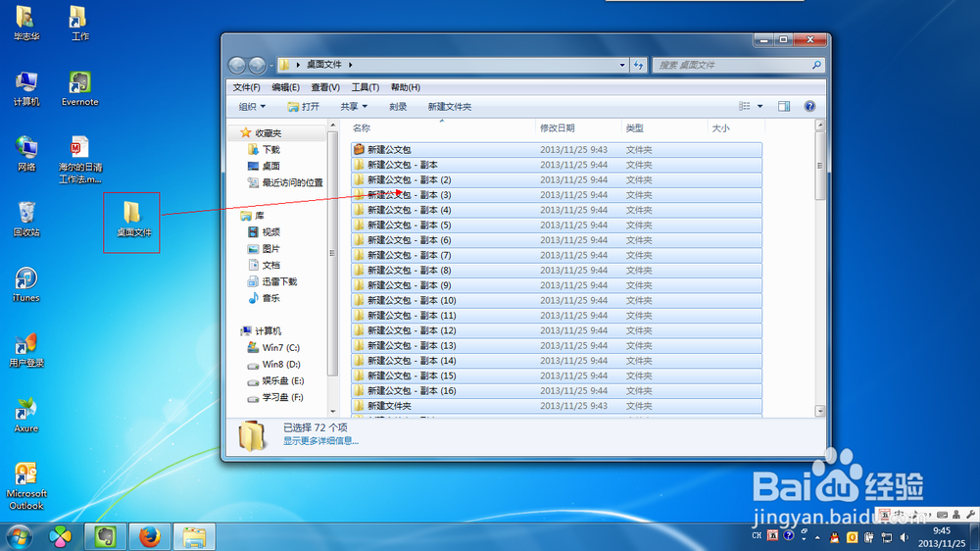The image size is (980, 551).
Task: Open the 帮助(H) menu
Action: click(406, 87)
